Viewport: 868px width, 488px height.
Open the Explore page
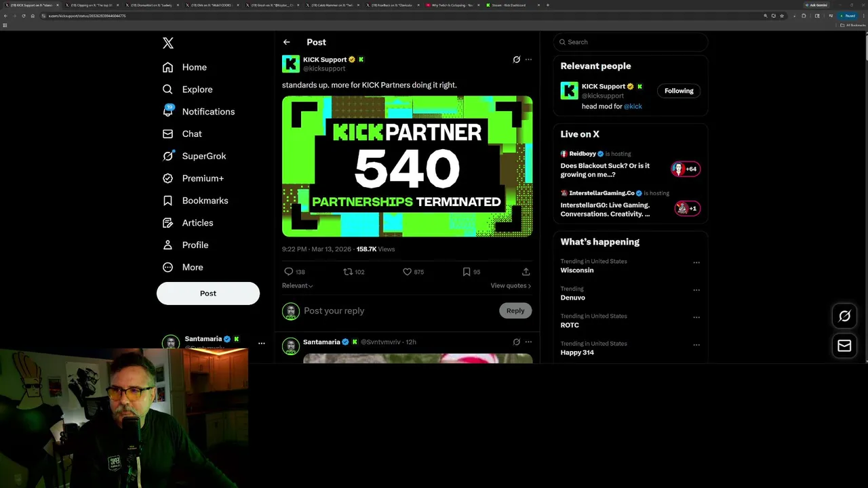187,89
